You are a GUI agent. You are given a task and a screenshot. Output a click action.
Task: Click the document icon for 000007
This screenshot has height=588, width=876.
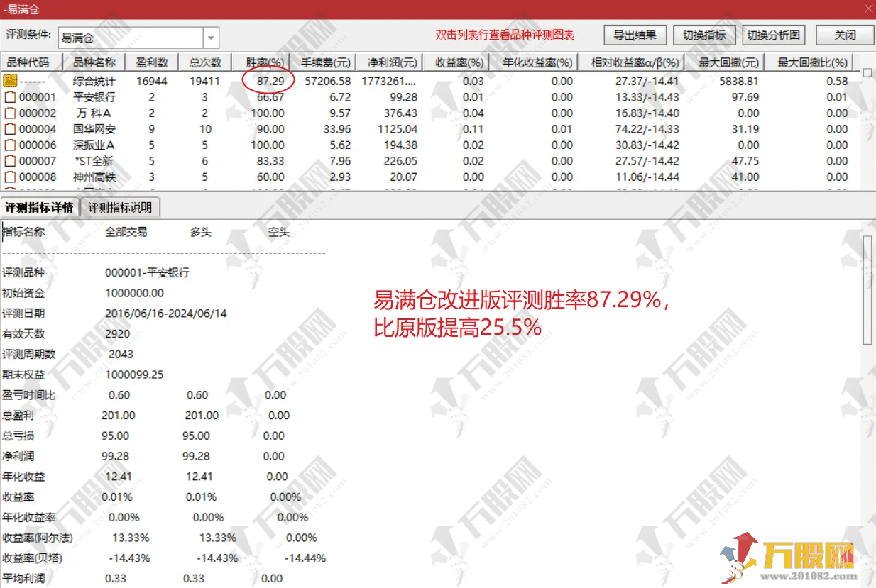click(x=10, y=161)
